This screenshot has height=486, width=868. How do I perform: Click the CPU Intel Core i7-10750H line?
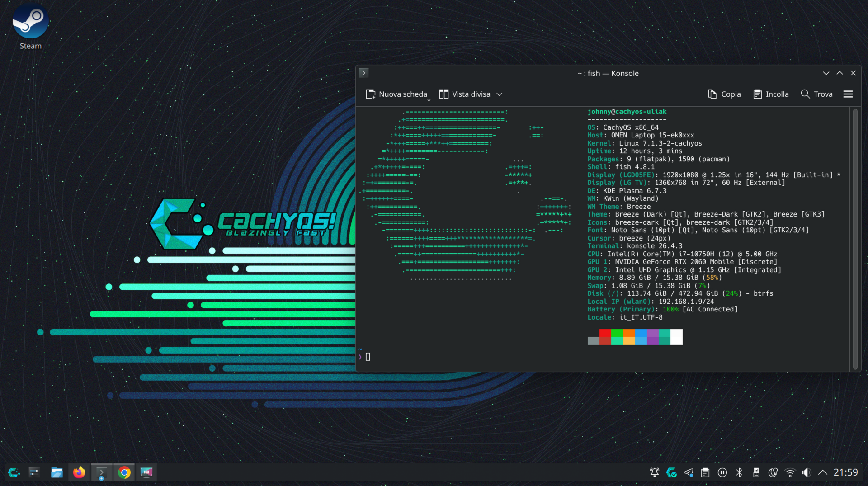[x=683, y=254]
